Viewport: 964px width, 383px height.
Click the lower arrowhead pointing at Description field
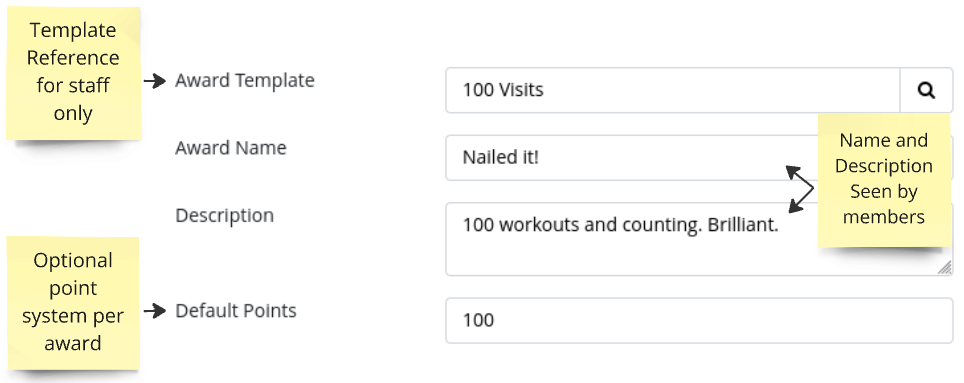click(796, 207)
